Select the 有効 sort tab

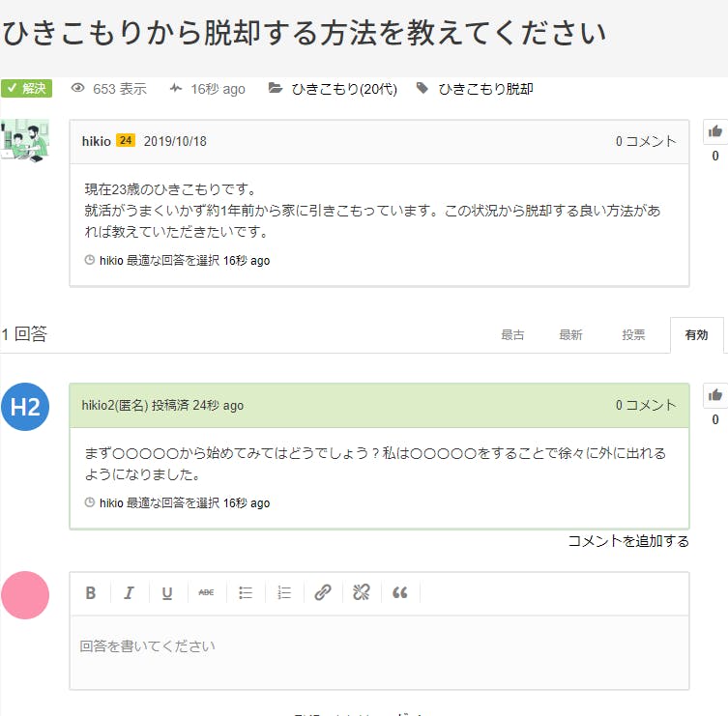pyautogui.click(x=696, y=335)
